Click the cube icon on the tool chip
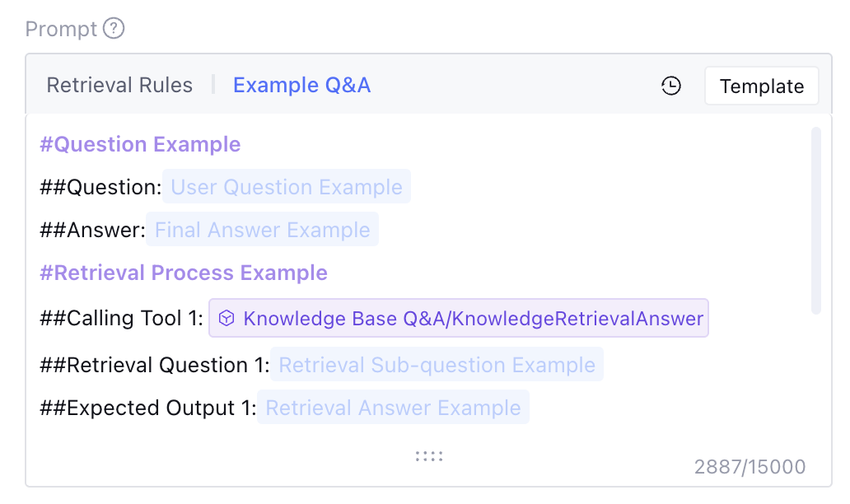Image resolution: width=850 pixels, height=504 pixels. [227, 319]
